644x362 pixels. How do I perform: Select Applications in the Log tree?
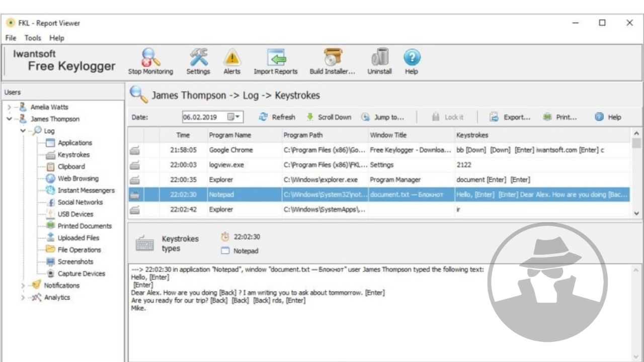(x=74, y=143)
